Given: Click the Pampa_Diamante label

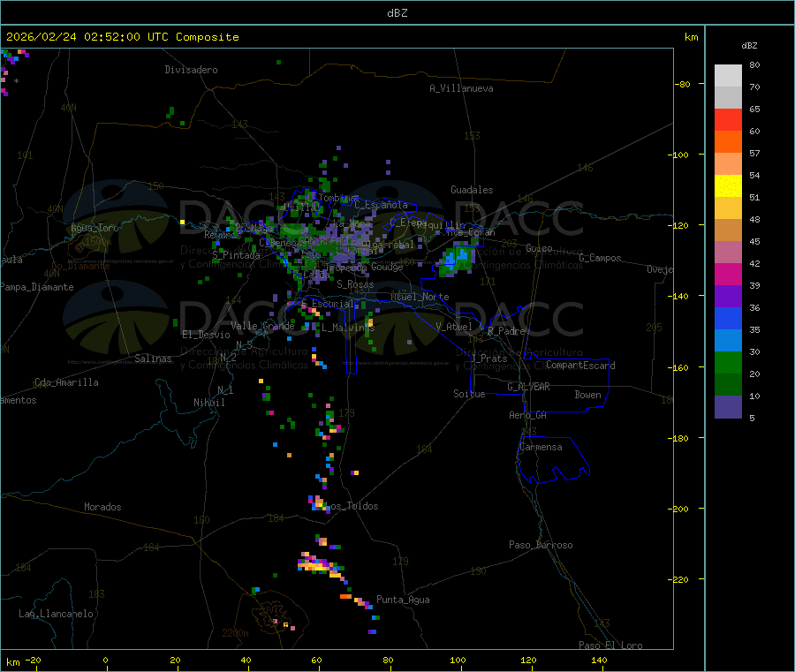Looking at the screenshot, I should [37, 287].
